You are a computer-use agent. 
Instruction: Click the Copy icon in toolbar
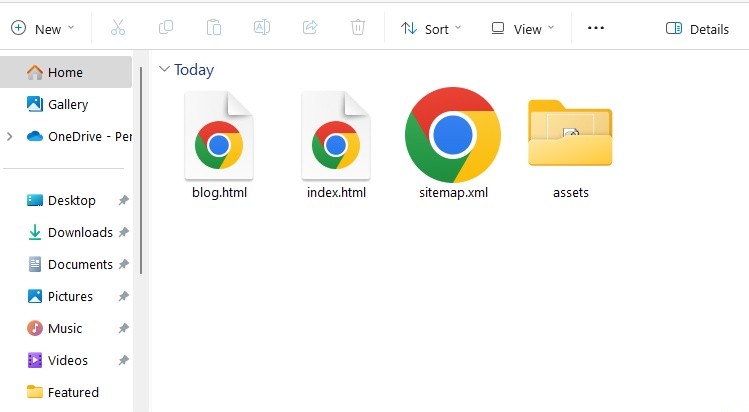point(166,28)
